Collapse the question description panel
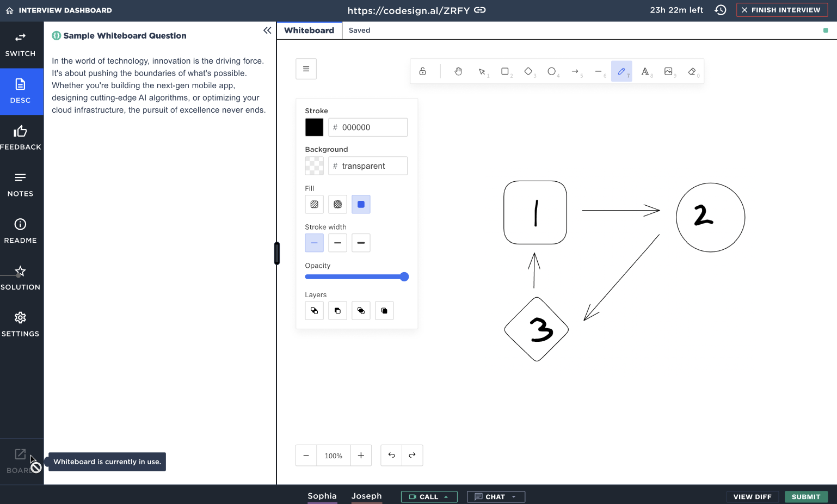Screen dimensions: 837x504 (267, 30)
